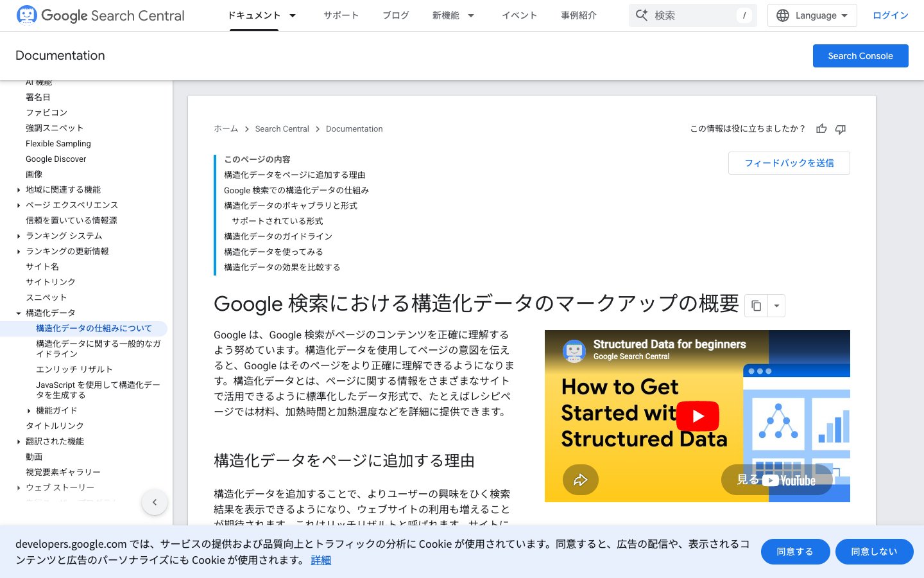Open the 事例紹介 tab
The height and width of the screenshot is (578, 924).
click(578, 15)
